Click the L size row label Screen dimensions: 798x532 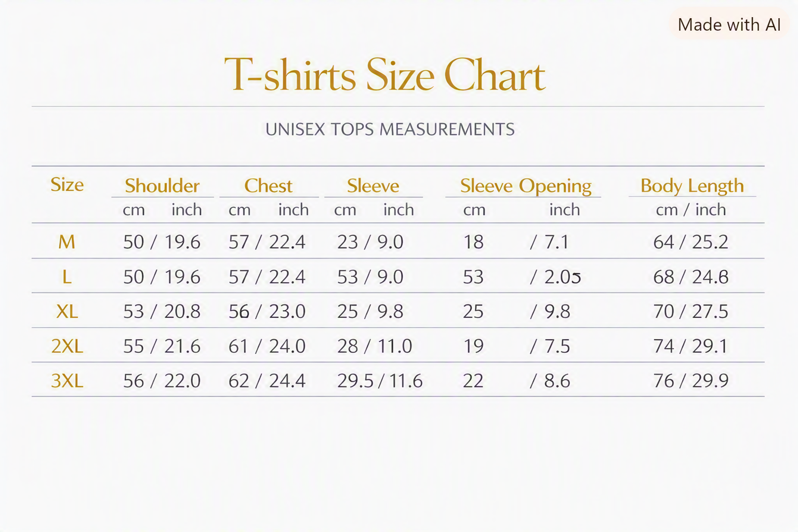66,276
